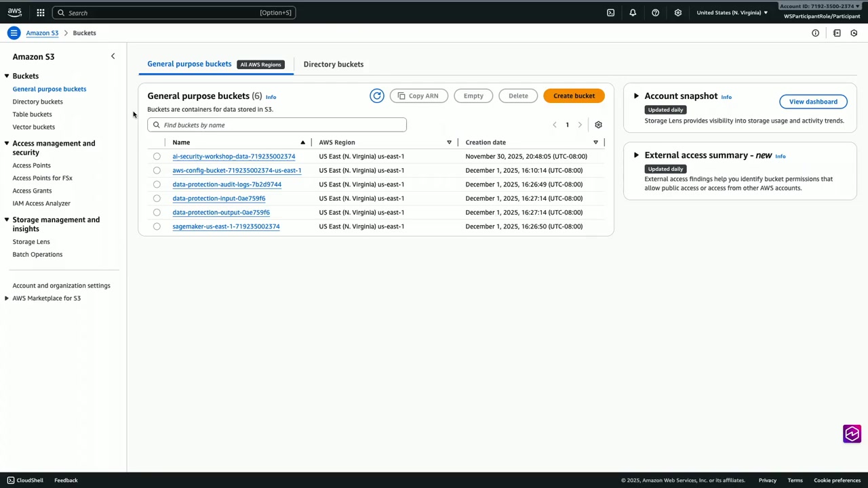Refresh the general purpose buckets list
868x488 pixels.
[377, 96]
